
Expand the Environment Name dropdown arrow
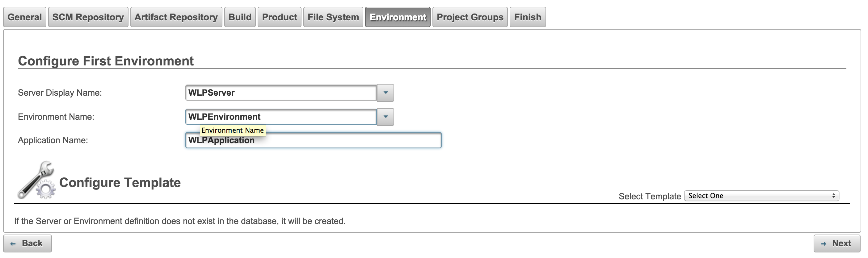(x=386, y=117)
